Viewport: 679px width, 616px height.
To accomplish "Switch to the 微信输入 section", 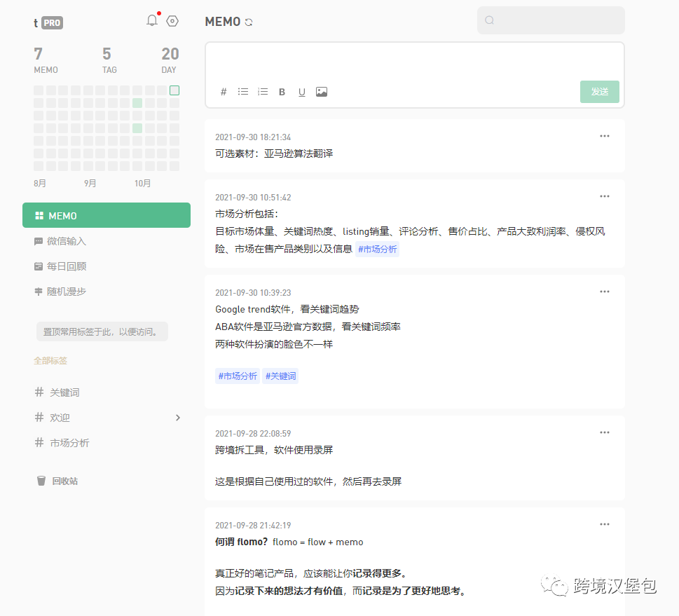I will [x=67, y=241].
